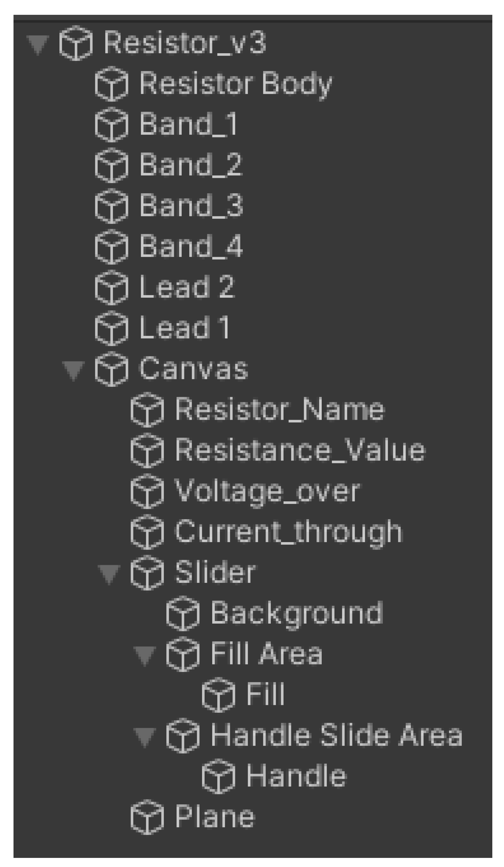Screen dimensions: 504x867
Task: Click the cube icon beside Handle
Action: [x=219, y=776]
